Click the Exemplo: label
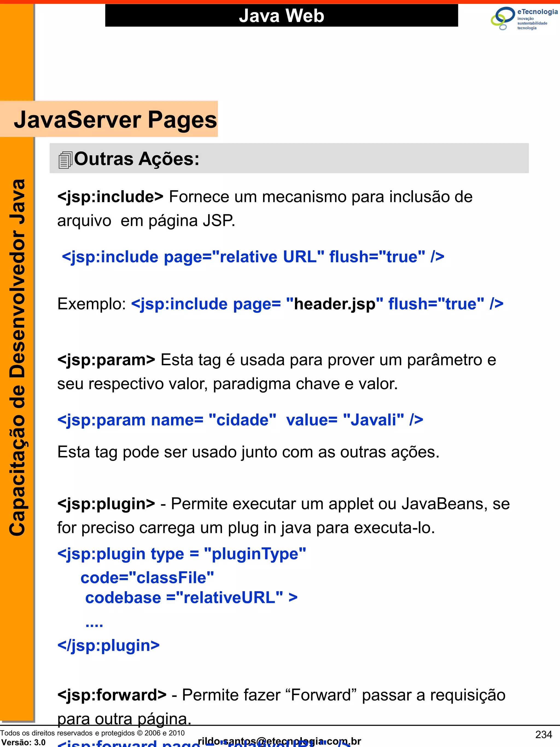 (92, 304)
